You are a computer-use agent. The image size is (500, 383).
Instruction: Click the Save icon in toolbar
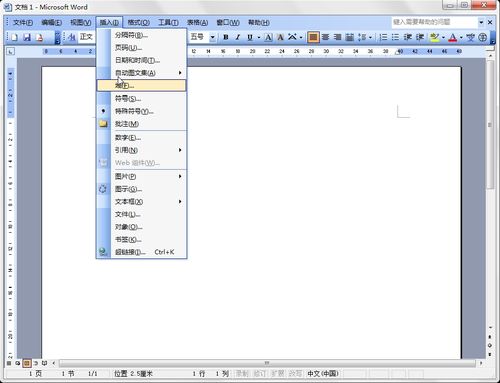(27, 37)
